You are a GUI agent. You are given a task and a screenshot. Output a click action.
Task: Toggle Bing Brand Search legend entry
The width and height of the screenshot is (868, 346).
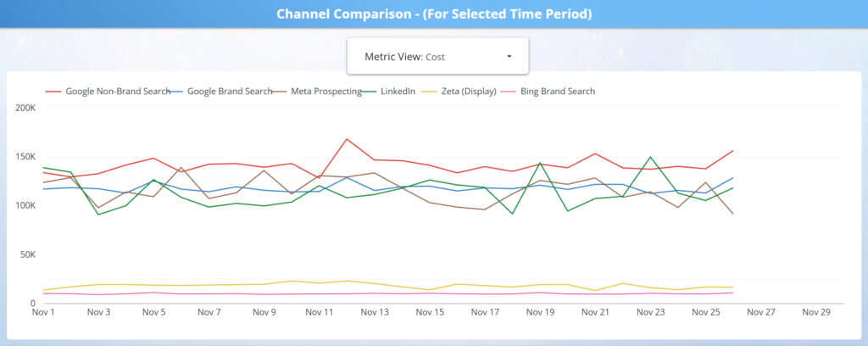(x=557, y=91)
